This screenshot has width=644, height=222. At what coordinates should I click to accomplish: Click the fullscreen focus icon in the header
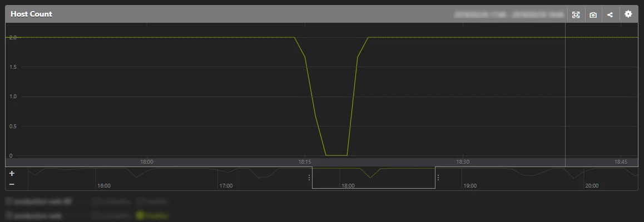coord(576,15)
